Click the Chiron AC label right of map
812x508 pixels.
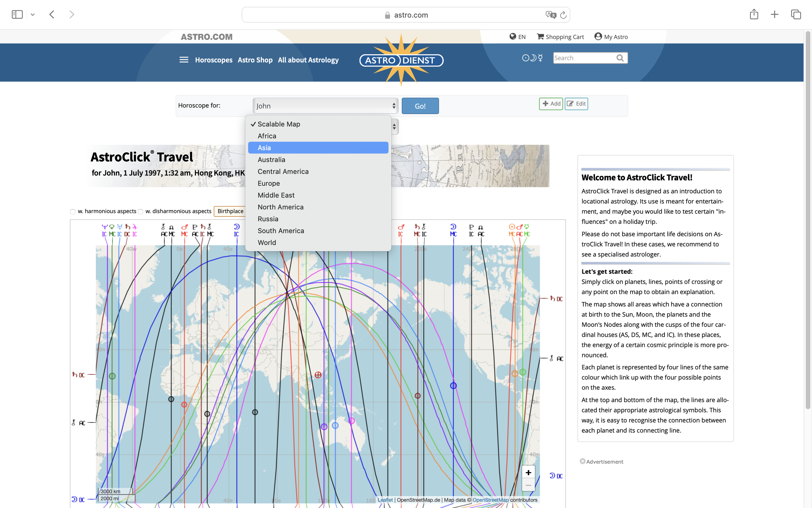tap(556, 358)
